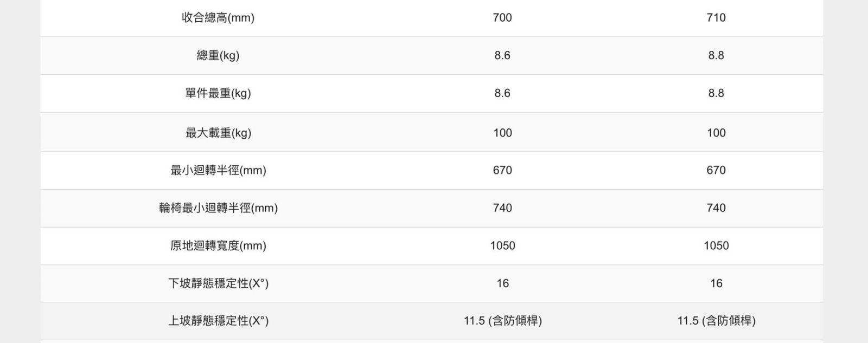The width and height of the screenshot is (868, 343).
Task: Click the first 100 max load value
Action: coord(502,133)
